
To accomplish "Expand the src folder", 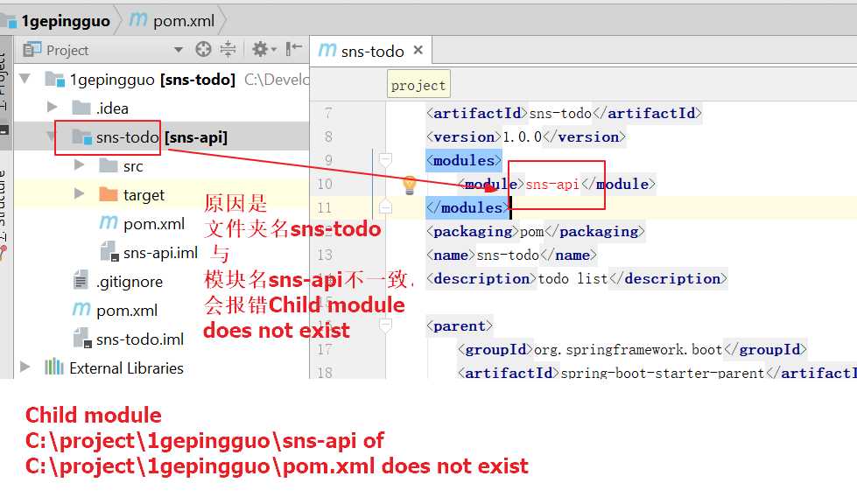I will [x=80, y=164].
